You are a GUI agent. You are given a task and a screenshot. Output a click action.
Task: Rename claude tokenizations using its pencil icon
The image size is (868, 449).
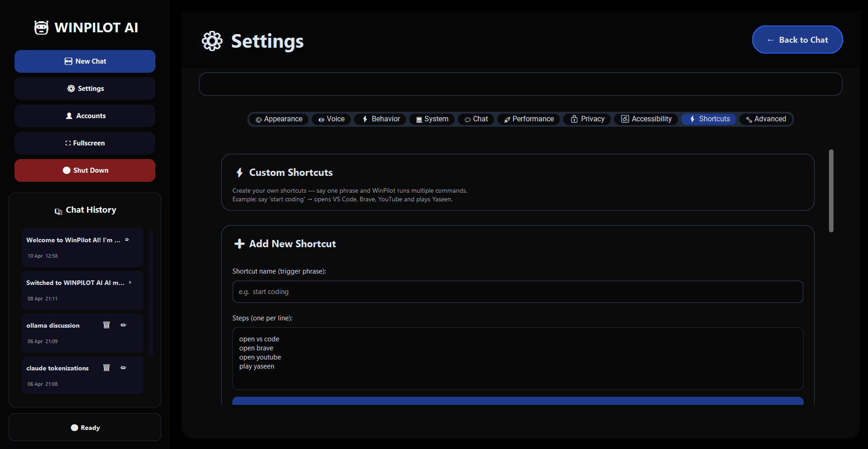[123, 368]
